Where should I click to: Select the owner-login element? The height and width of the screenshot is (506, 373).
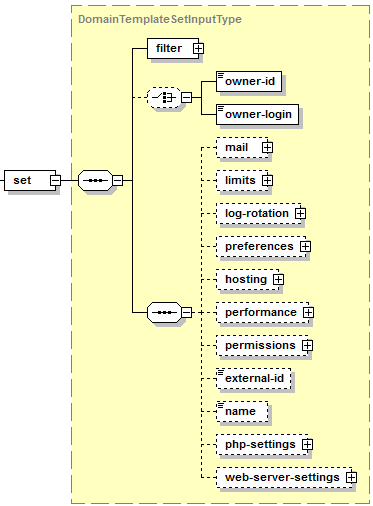(257, 114)
